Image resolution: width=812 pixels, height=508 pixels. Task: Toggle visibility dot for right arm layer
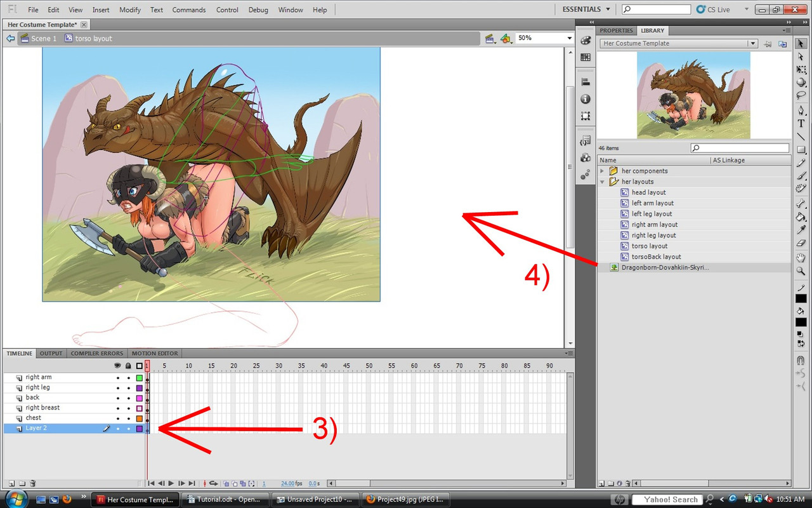(x=117, y=377)
